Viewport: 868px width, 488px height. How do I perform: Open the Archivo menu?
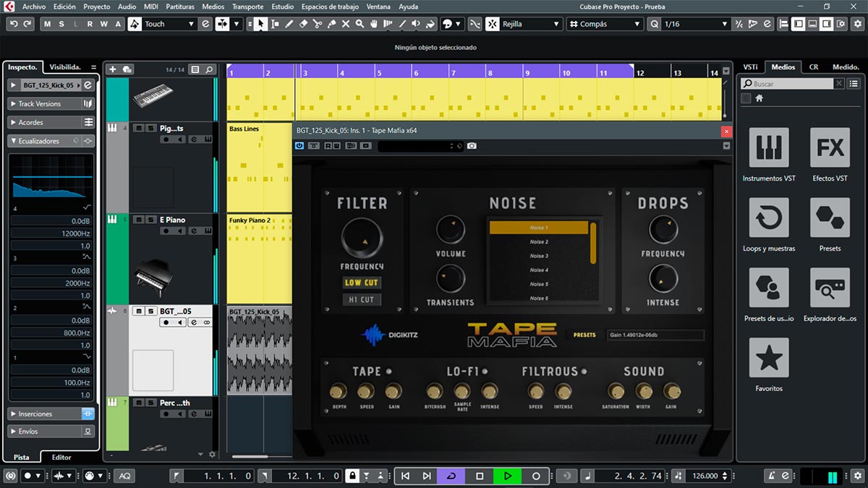click(34, 7)
